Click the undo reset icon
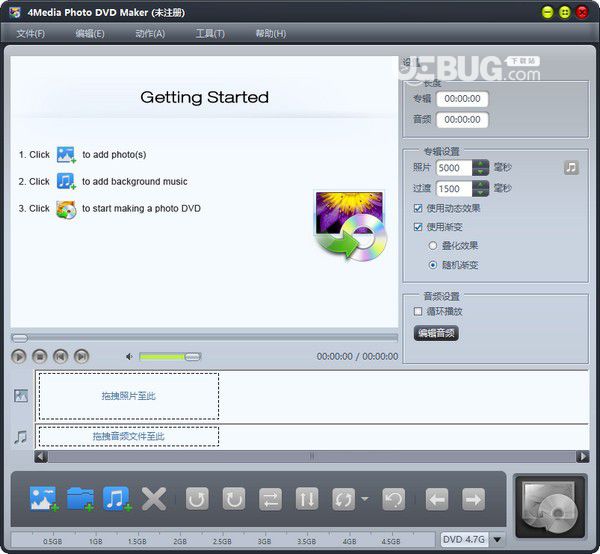This screenshot has height=554, width=600. coord(393,499)
